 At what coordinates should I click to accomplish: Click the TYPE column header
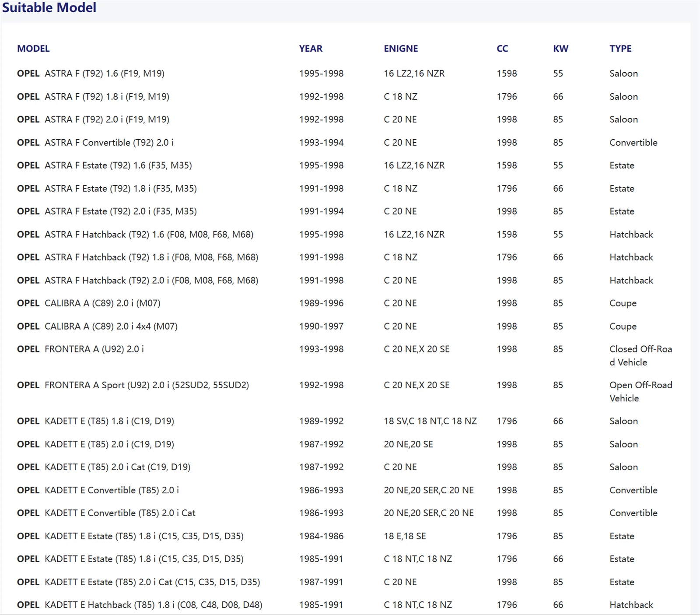point(620,49)
